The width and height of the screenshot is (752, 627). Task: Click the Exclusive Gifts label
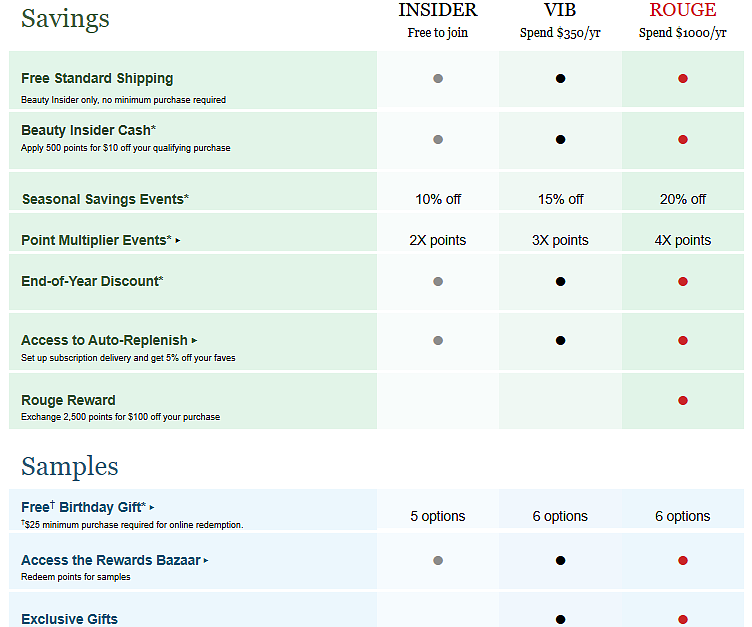[70, 619]
